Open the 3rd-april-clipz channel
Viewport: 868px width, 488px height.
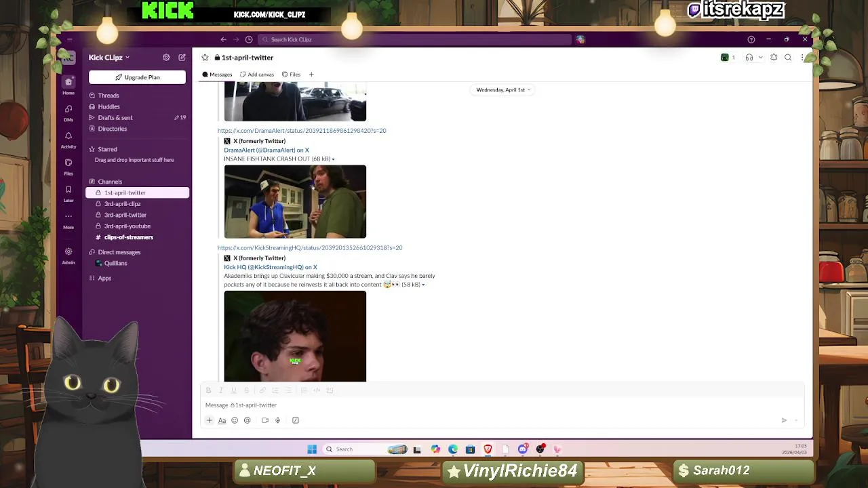tap(137, 204)
